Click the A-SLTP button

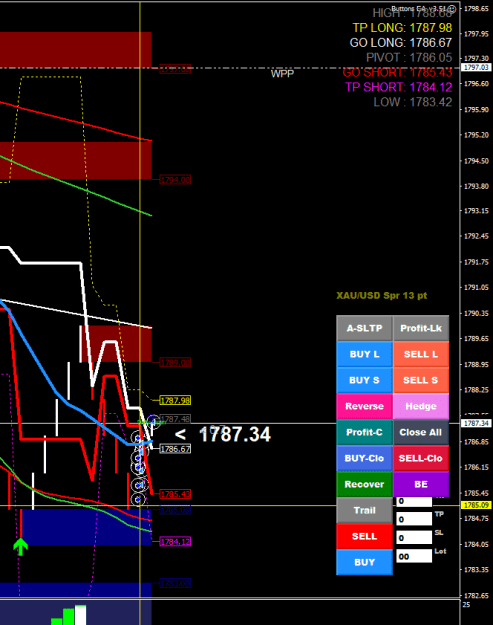[364, 328]
